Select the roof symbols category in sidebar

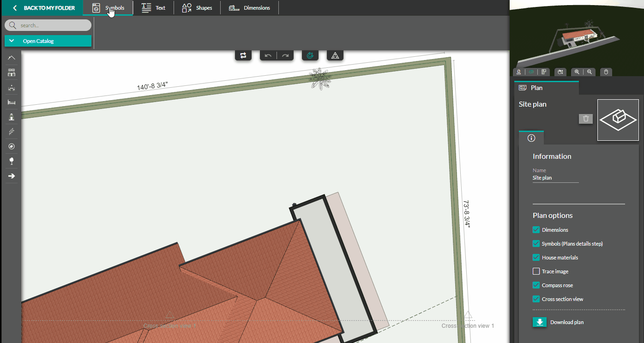click(11, 57)
